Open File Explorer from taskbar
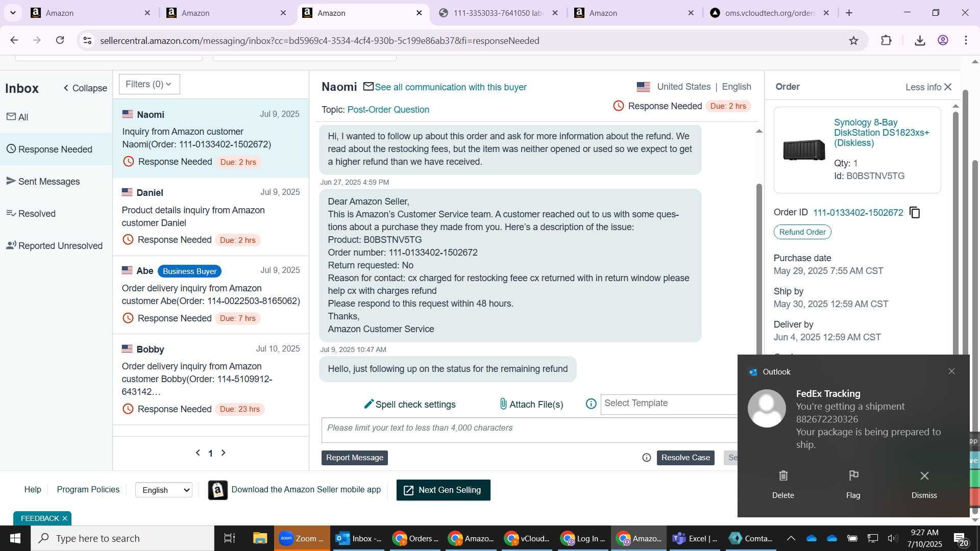Screen dimensions: 980x551 point(260,538)
